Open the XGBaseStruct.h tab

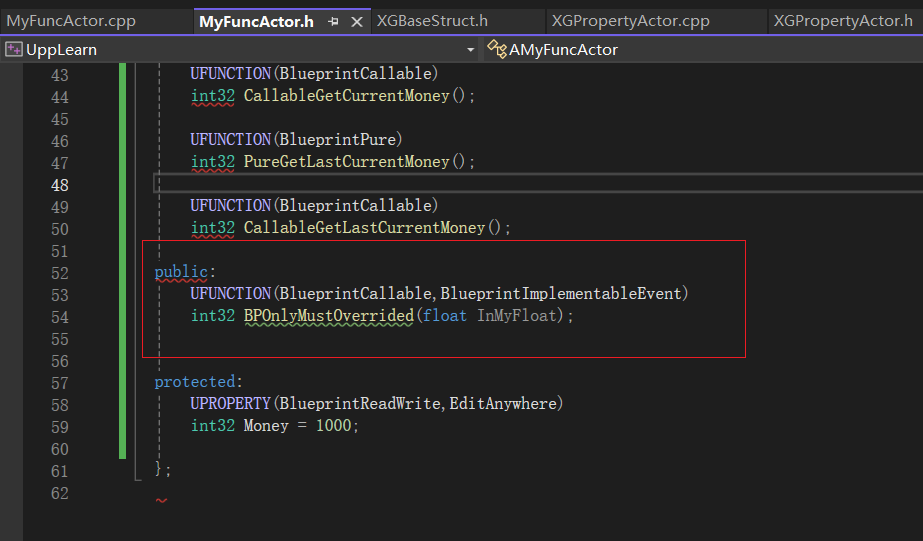click(432, 21)
